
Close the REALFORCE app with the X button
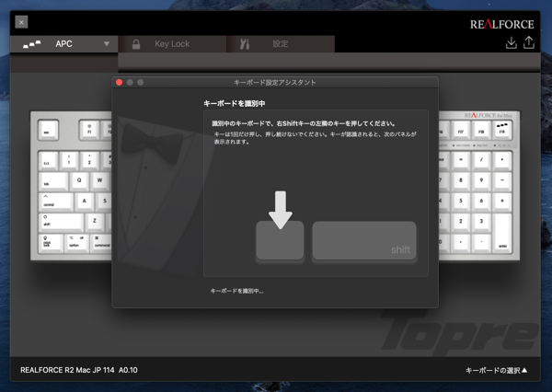tap(21, 22)
